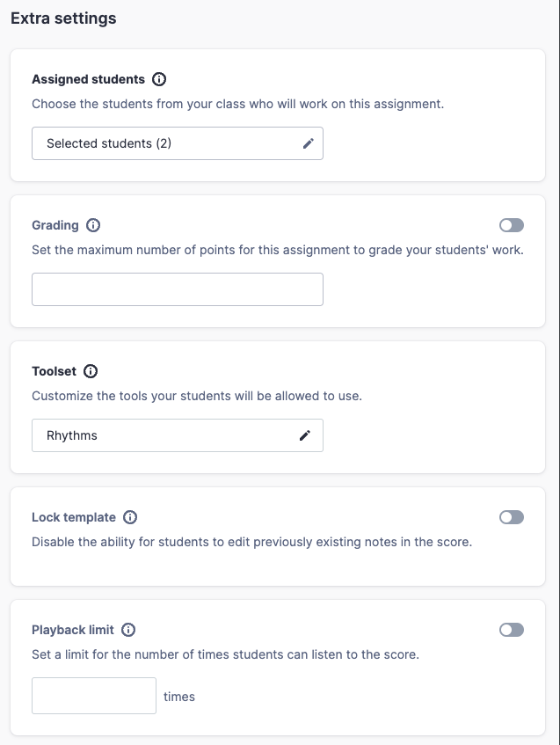Open the Assigned students info tooltip
Viewport: 560px width, 745px height.
[158, 79]
